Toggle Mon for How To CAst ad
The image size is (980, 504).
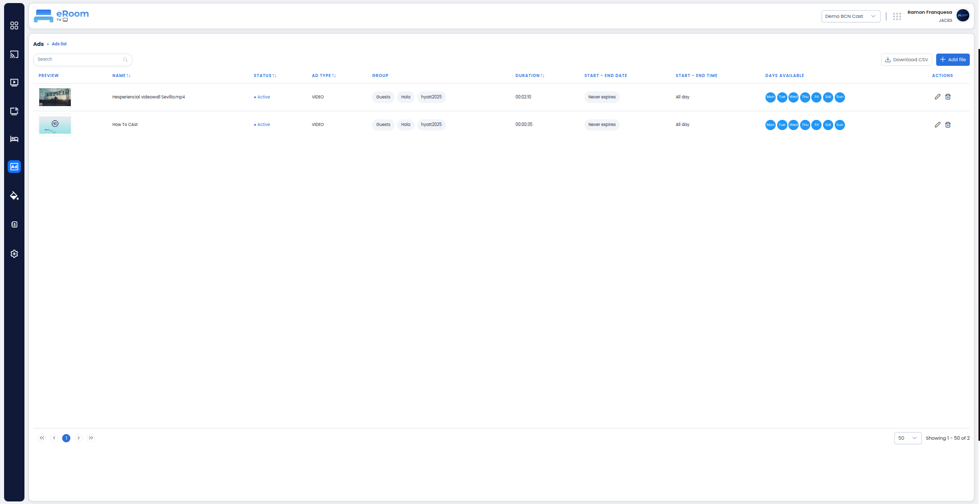tap(770, 125)
